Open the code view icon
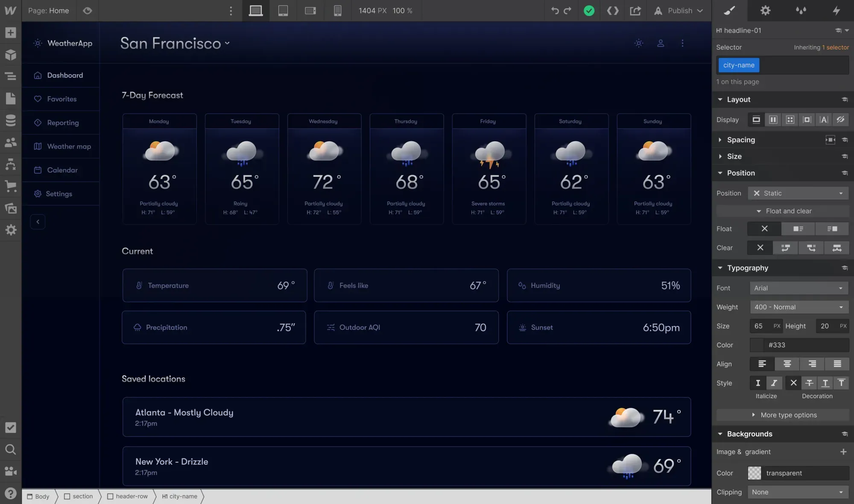Screen dimensions: 854x504 pos(613,11)
